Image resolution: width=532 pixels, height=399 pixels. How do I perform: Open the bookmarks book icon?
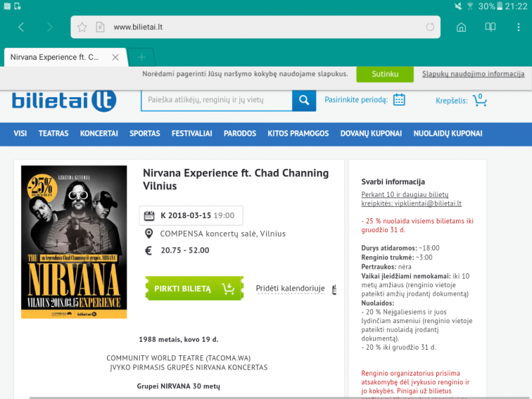(490, 27)
